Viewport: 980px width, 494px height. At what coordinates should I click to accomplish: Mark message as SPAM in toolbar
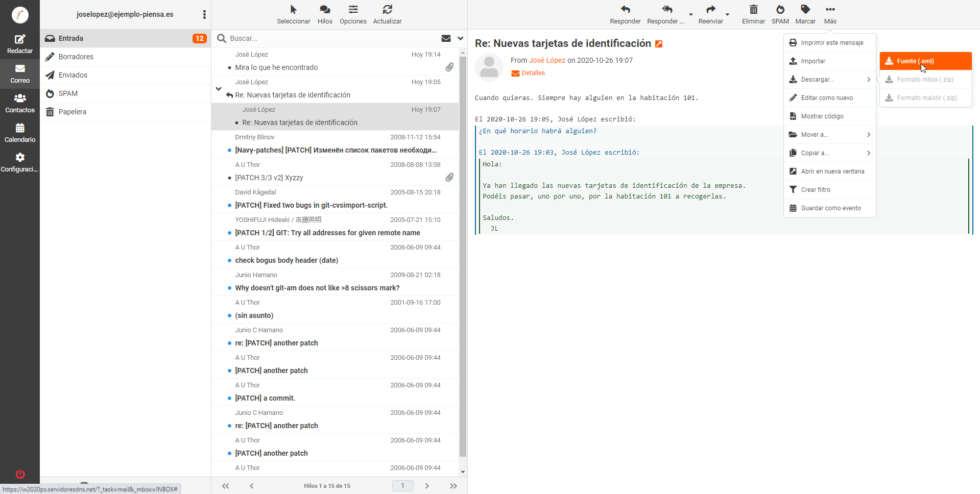click(x=780, y=10)
